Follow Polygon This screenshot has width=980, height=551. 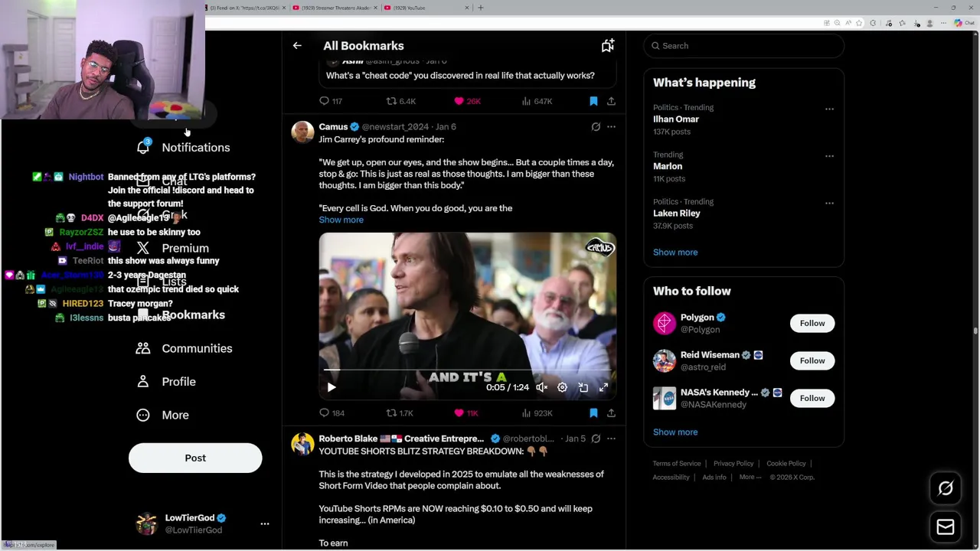pos(812,323)
